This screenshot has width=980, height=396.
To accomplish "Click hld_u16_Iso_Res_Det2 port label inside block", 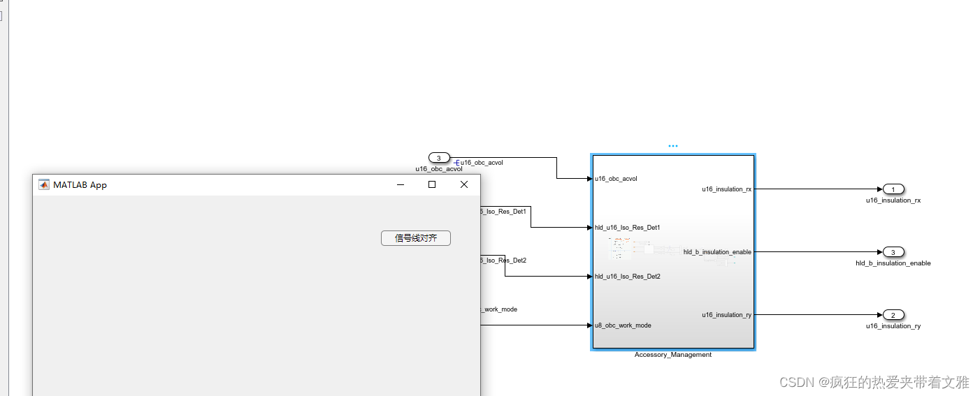I will pyautogui.click(x=628, y=277).
